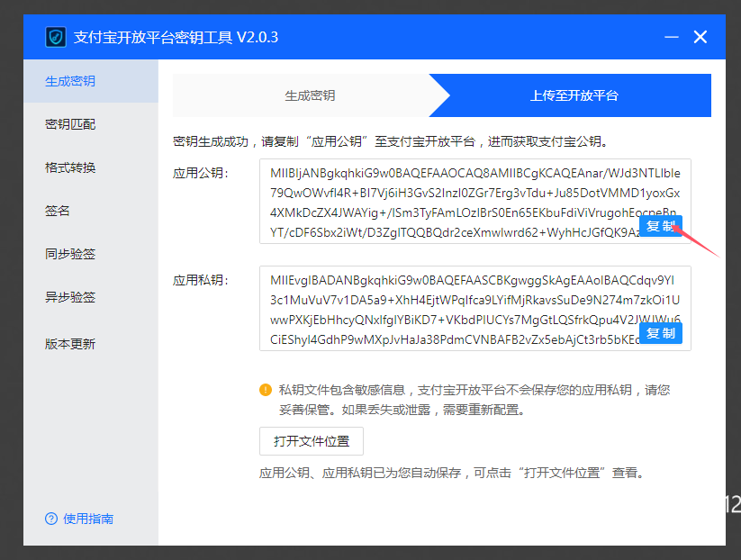Copy the 应用公钥 with 复制 button
This screenshot has height=560, width=741.
(x=660, y=227)
